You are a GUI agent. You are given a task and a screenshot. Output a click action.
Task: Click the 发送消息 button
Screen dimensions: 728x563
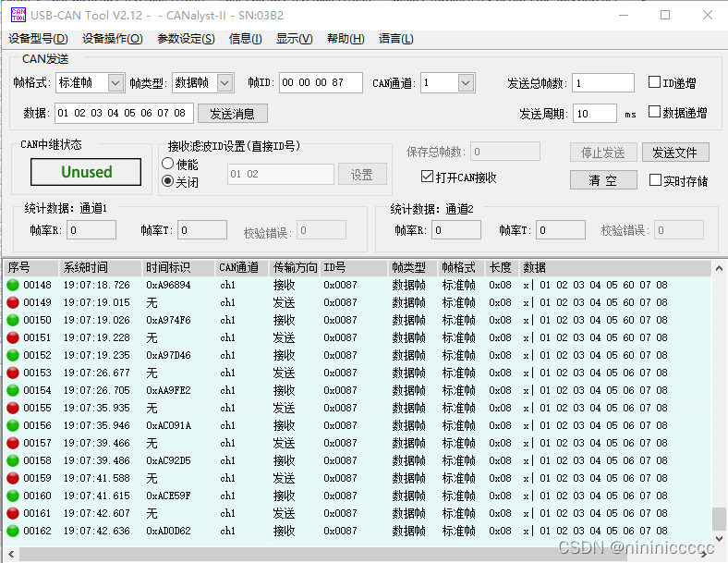coord(233,114)
